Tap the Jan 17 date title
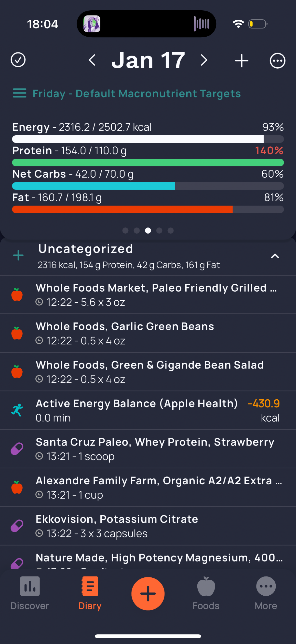This screenshot has height=644, width=296. click(x=148, y=60)
